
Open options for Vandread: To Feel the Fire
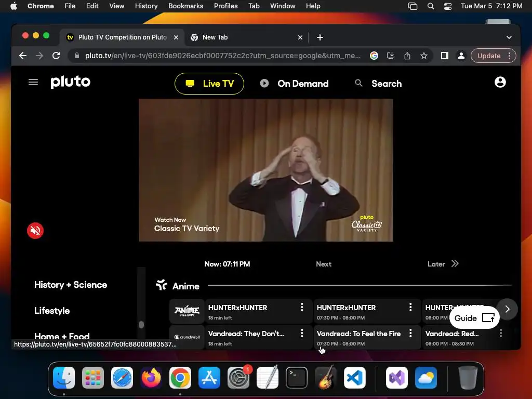410,333
